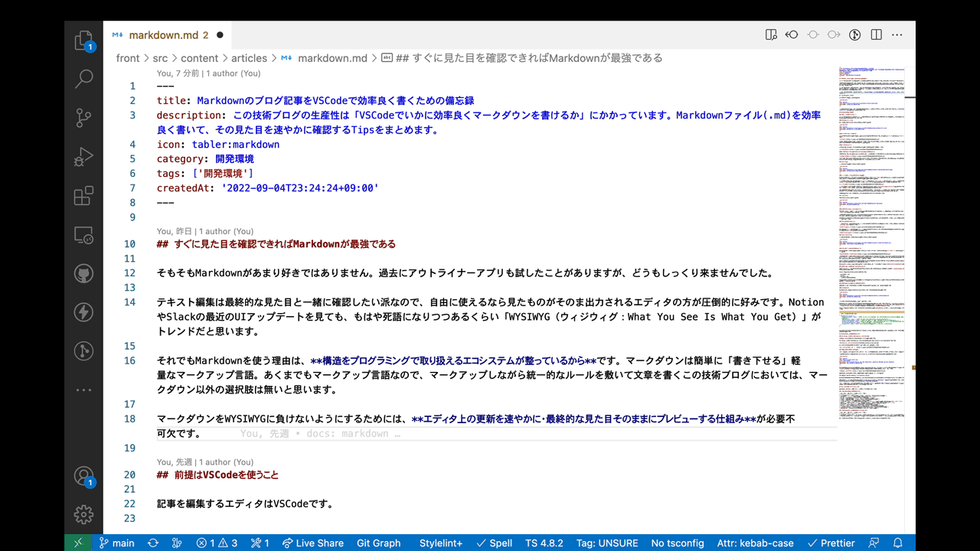980x551 pixels.
Task: Split the editor using the toolbar icon
Action: pyautogui.click(x=875, y=34)
